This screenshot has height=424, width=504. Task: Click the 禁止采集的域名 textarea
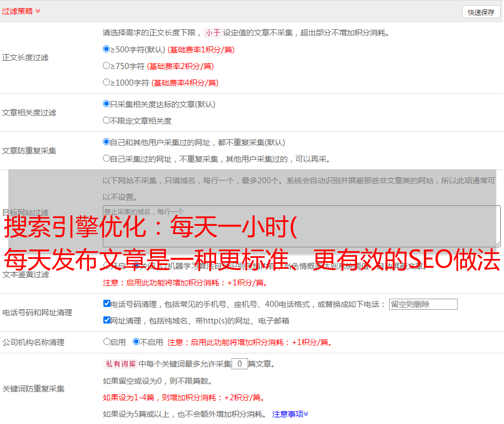click(302, 226)
